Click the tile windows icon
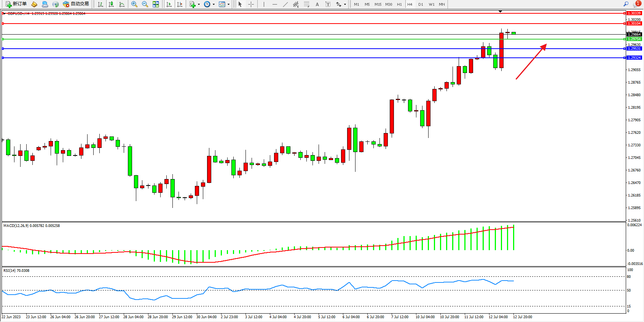The height and width of the screenshot is (322, 644). click(156, 4)
